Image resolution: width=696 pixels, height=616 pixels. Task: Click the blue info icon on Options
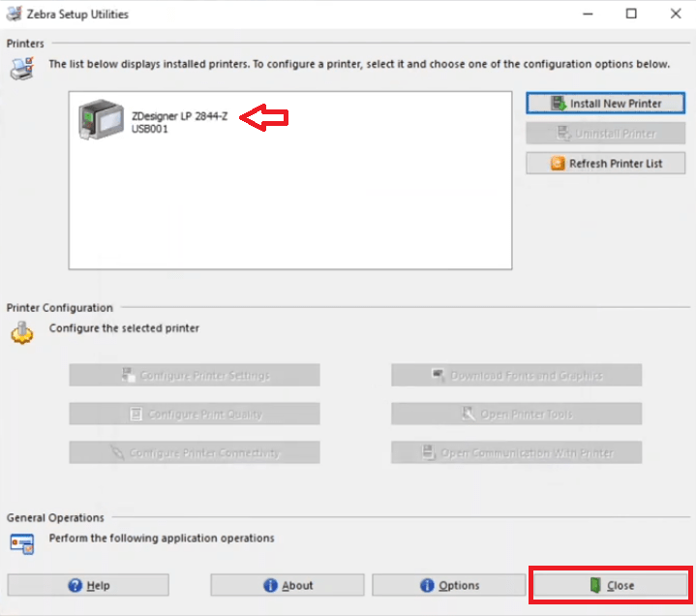(427, 585)
